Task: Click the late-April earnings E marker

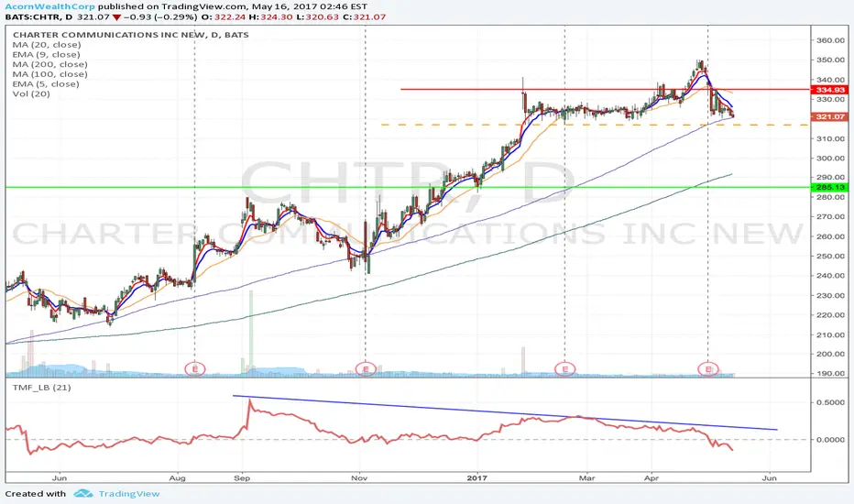Action: [x=708, y=369]
